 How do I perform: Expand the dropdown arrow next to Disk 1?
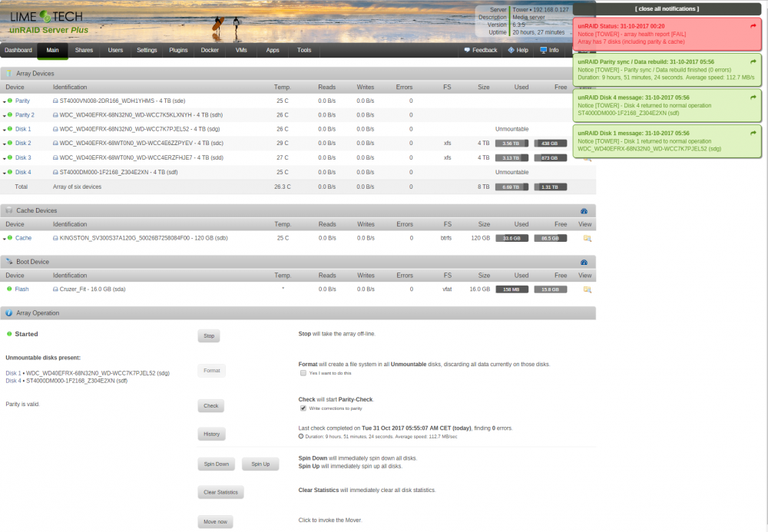pos(5,131)
